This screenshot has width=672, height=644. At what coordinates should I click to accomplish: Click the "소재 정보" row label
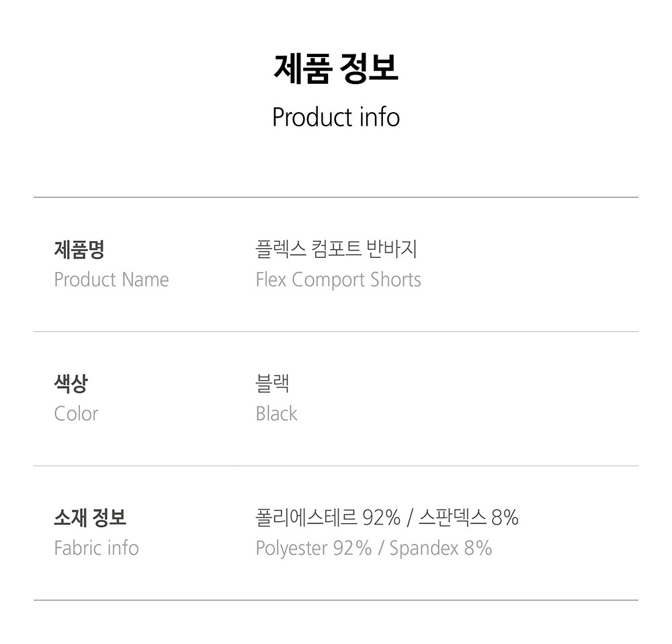89,518
